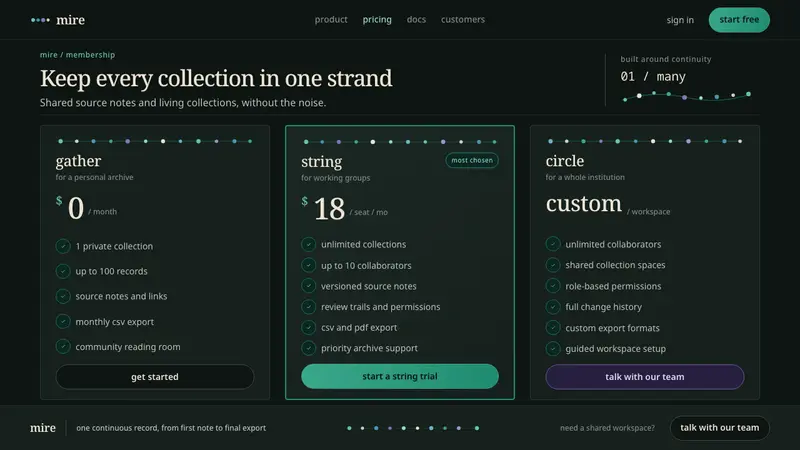
Task: Click the $18 / seat / mo price
Action: click(344, 209)
